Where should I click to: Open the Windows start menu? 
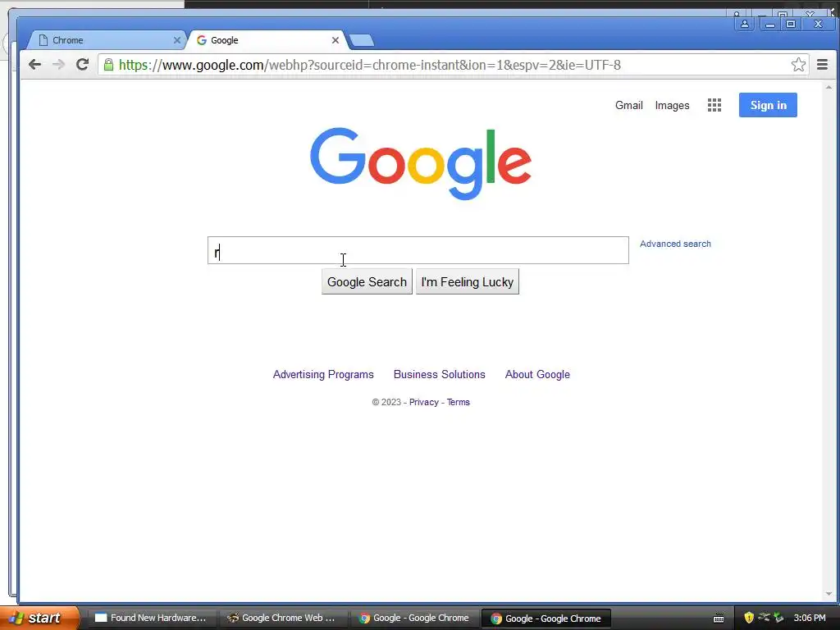point(39,618)
